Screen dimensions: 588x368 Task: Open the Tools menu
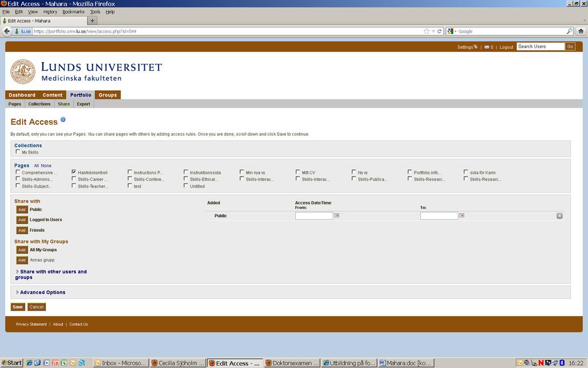coord(95,11)
